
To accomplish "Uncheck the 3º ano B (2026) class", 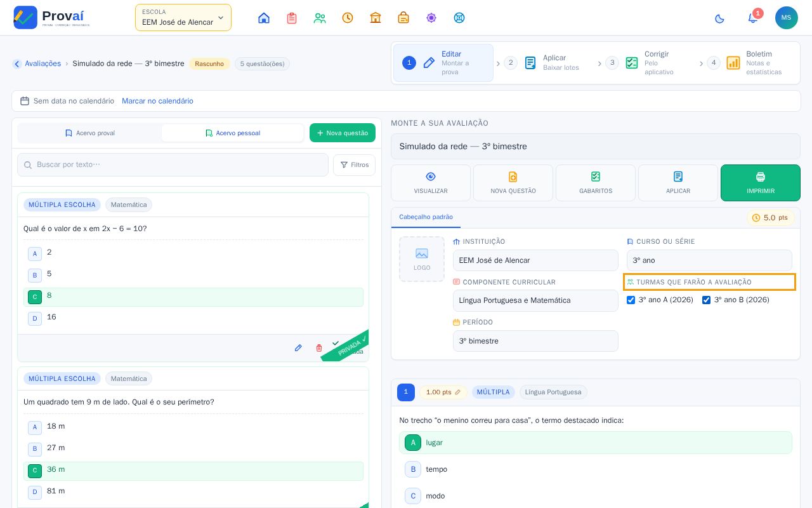I will coord(706,300).
